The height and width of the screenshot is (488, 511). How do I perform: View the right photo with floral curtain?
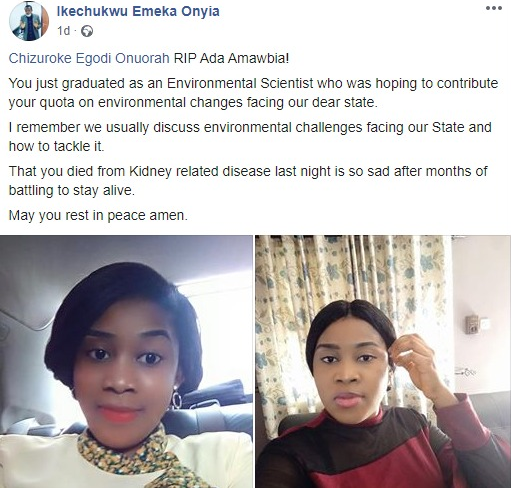383,362
